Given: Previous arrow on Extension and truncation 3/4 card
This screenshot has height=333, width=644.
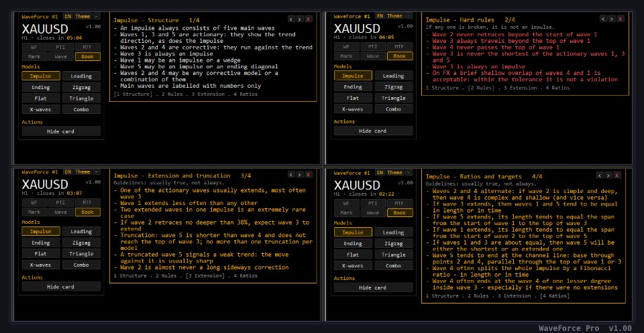Looking at the screenshot, I should 291,175.
